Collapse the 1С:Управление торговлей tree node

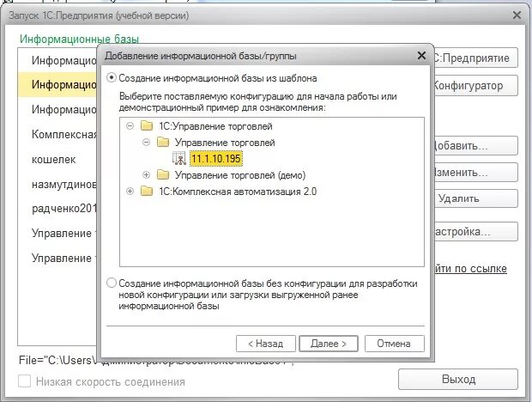(130, 126)
